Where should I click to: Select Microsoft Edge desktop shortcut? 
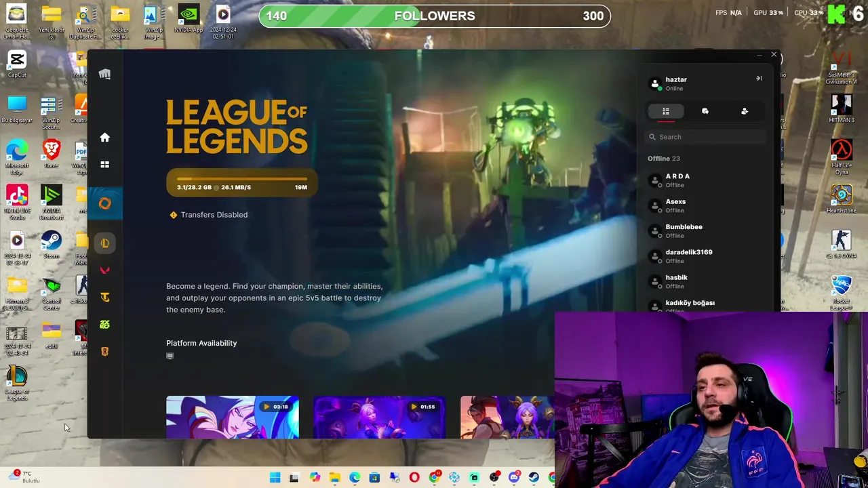[17, 156]
